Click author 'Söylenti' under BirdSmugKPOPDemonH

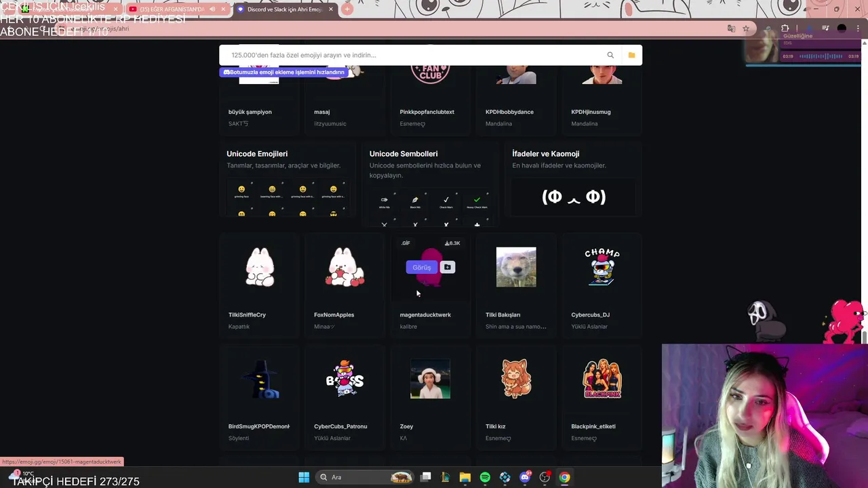coord(239,439)
